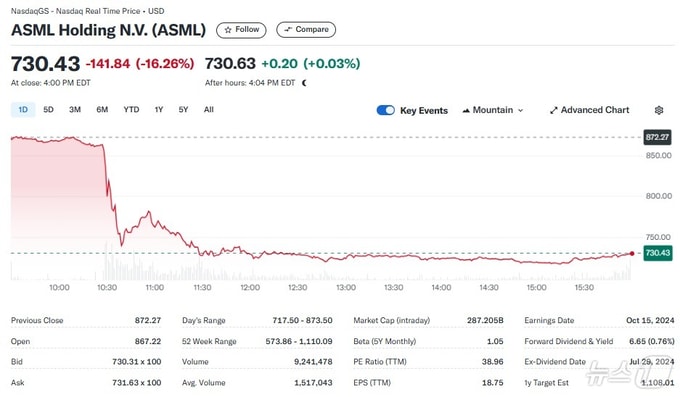This screenshot has height=397, width=680.
Task: Select the 3M time range
Action: 75,110
